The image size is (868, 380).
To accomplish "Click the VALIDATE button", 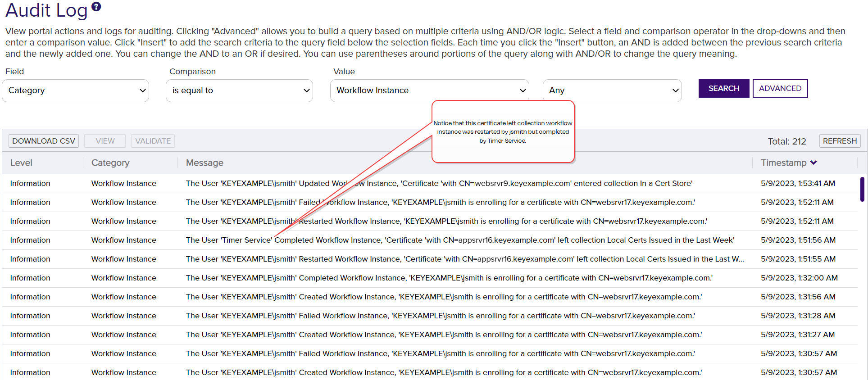I will click(x=153, y=141).
